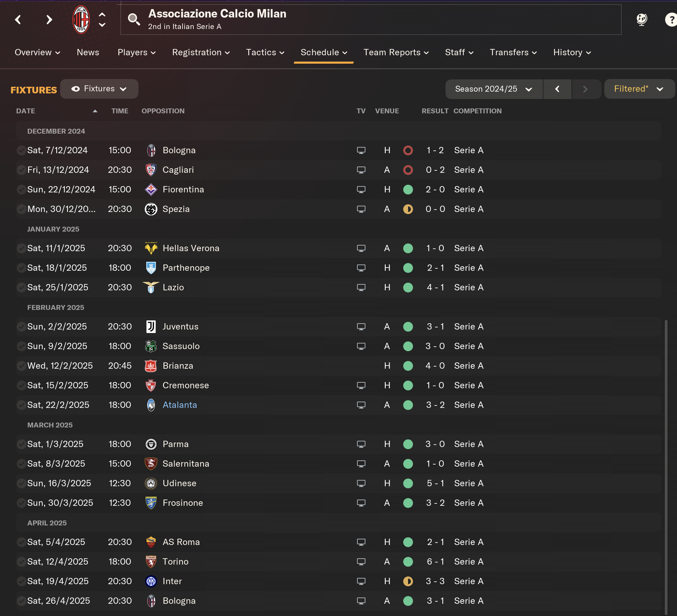Open the help question mark icon
This screenshot has height=616, width=677.
click(x=670, y=20)
